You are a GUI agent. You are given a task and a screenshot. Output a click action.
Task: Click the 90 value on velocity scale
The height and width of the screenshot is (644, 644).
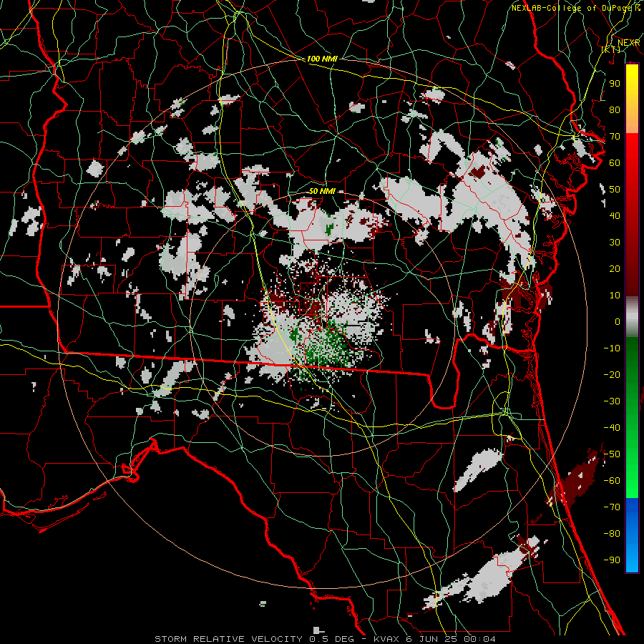pyautogui.click(x=615, y=84)
